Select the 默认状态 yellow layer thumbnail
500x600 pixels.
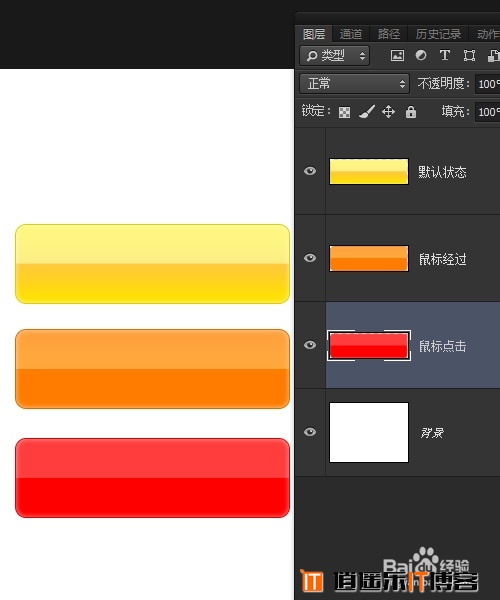pos(369,172)
